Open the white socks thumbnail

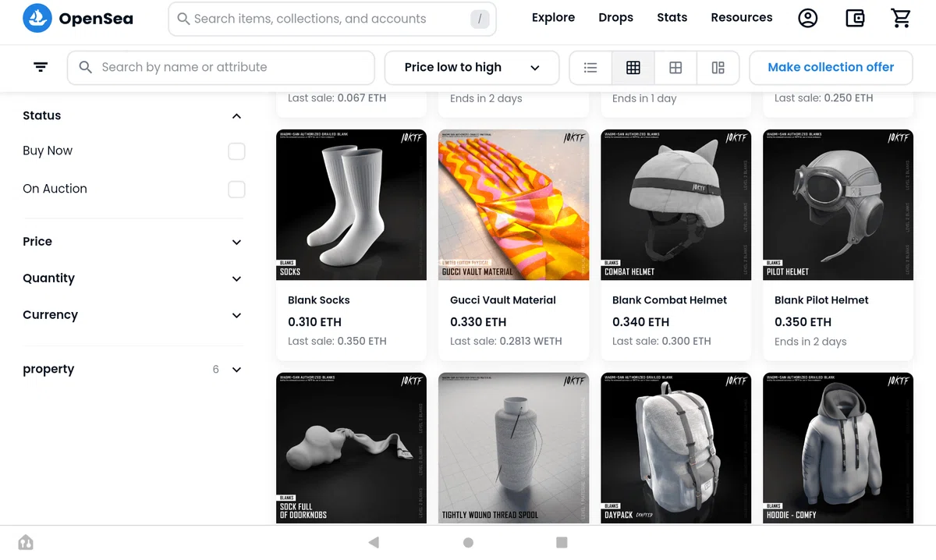[351, 205]
